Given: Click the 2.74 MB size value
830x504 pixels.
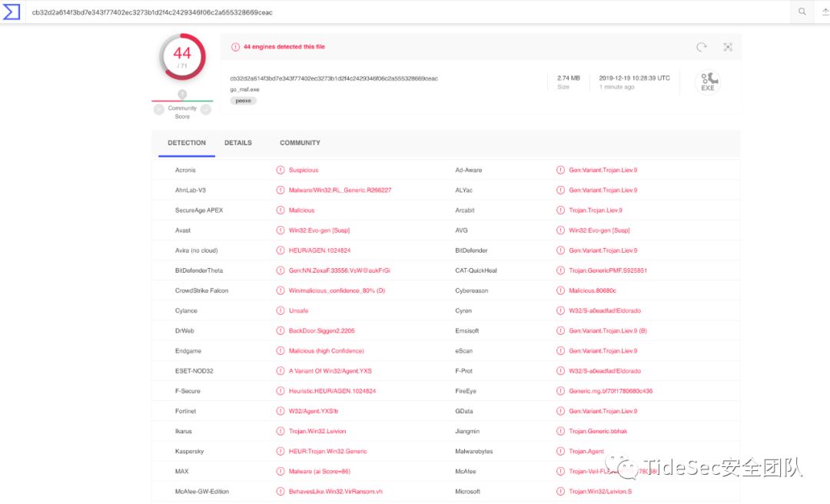Looking at the screenshot, I should pos(568,78).
